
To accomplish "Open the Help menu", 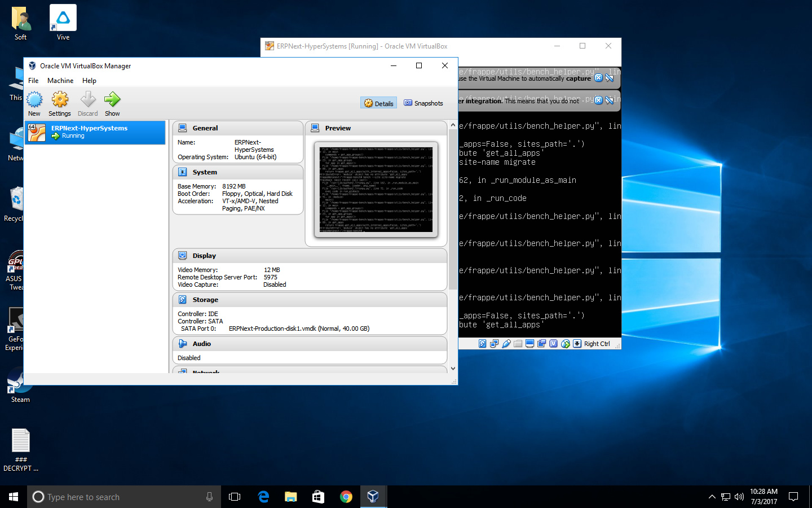I will pos(89,81).
